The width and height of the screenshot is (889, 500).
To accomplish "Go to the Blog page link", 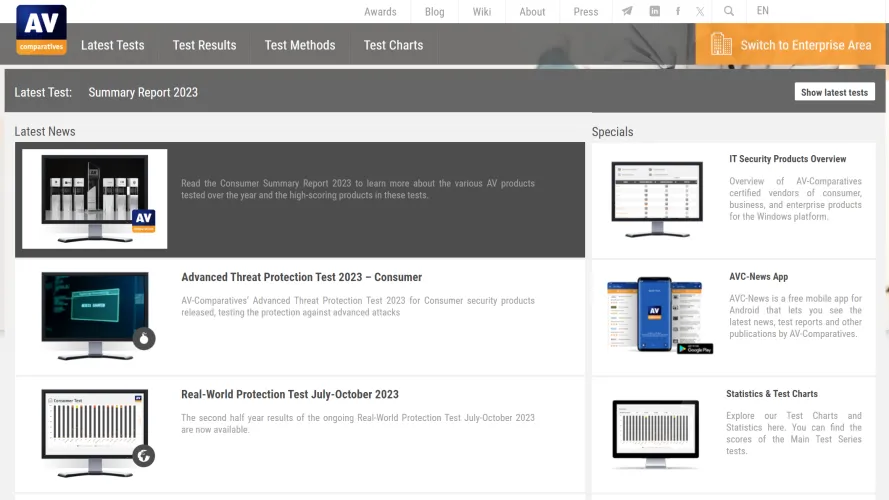I will click(x=434, y=12).
